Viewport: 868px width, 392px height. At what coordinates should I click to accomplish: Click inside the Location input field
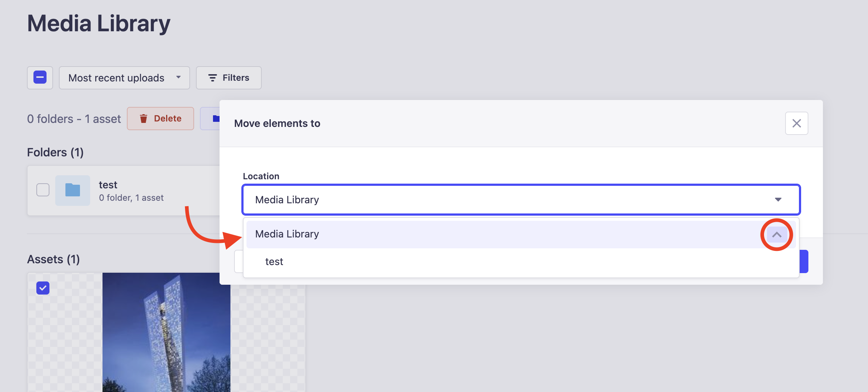[x=436, y=199]
